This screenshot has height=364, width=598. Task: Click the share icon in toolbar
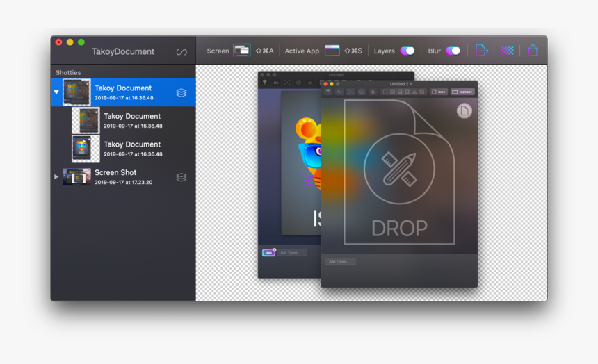533,50
